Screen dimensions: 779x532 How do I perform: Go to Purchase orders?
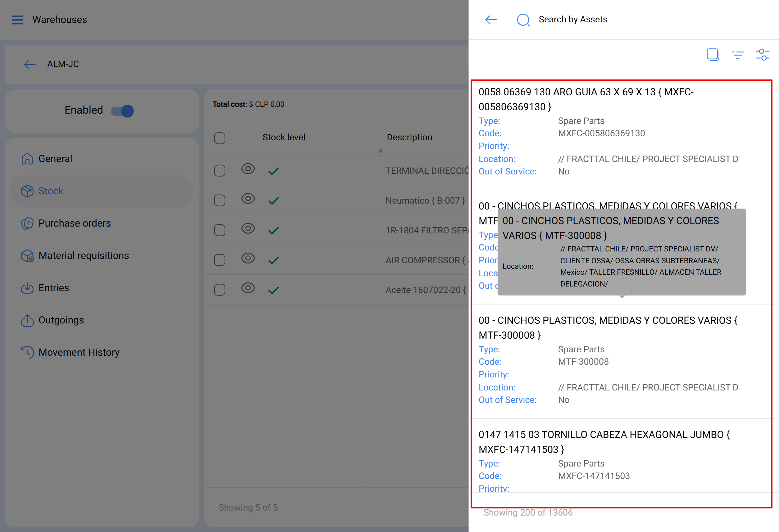coord(75,223)
